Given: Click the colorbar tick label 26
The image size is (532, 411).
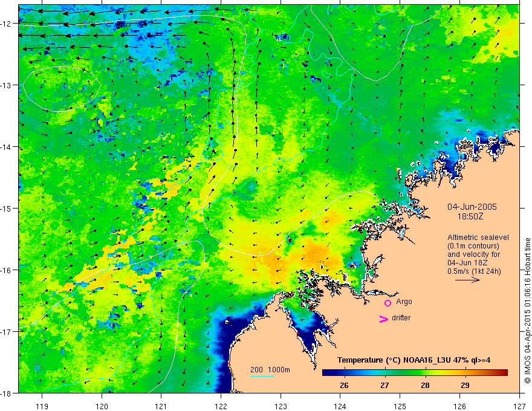Looking at the screenshot, I should (x=344, y=385).
